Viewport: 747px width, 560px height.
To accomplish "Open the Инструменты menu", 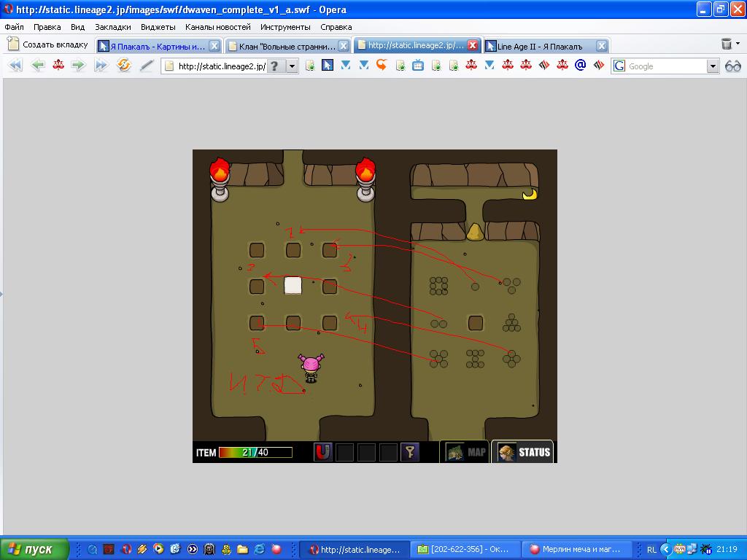I will [x=285, y=27].
